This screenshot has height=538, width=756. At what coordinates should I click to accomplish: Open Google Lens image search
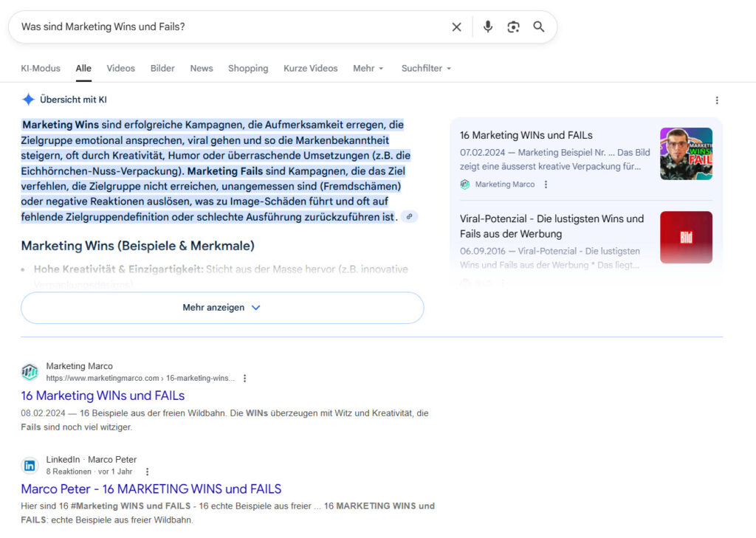coord(513,27)
